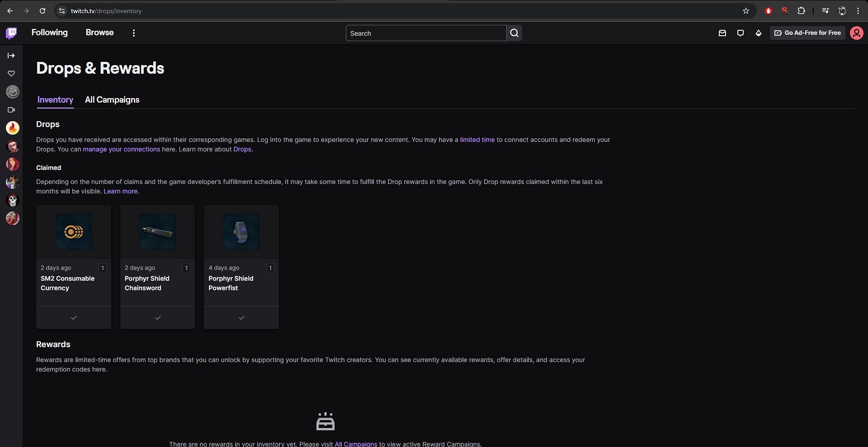Bookmark this page with the star
Image resolution: width=868 pixels, height=447 pixels.
click(x=746, y=11)
